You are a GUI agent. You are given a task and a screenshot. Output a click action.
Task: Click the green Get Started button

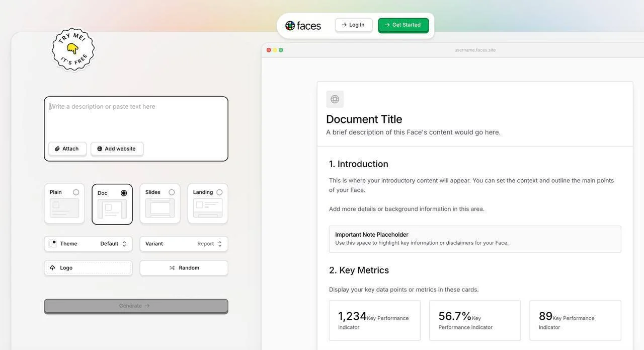point(403,25)
